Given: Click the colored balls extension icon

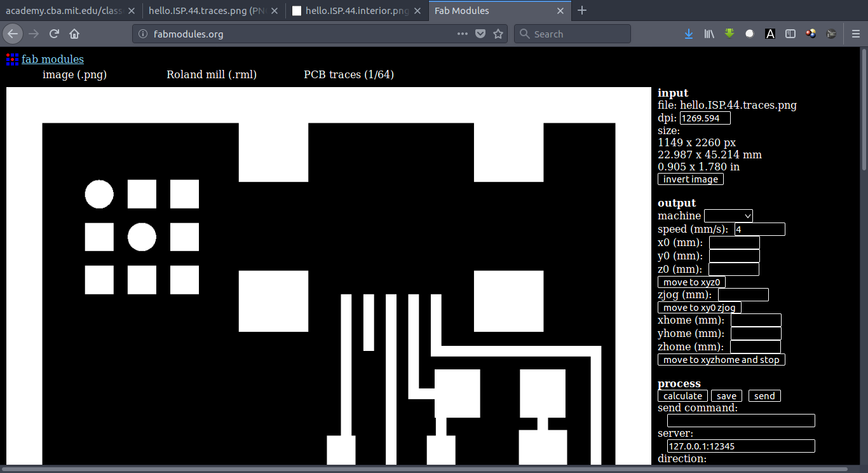Looking at the screenshot, I should [811, 34].
